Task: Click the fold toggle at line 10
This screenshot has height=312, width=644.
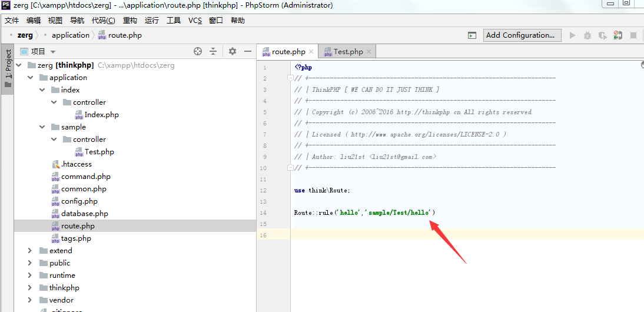Action: [290, 168]
